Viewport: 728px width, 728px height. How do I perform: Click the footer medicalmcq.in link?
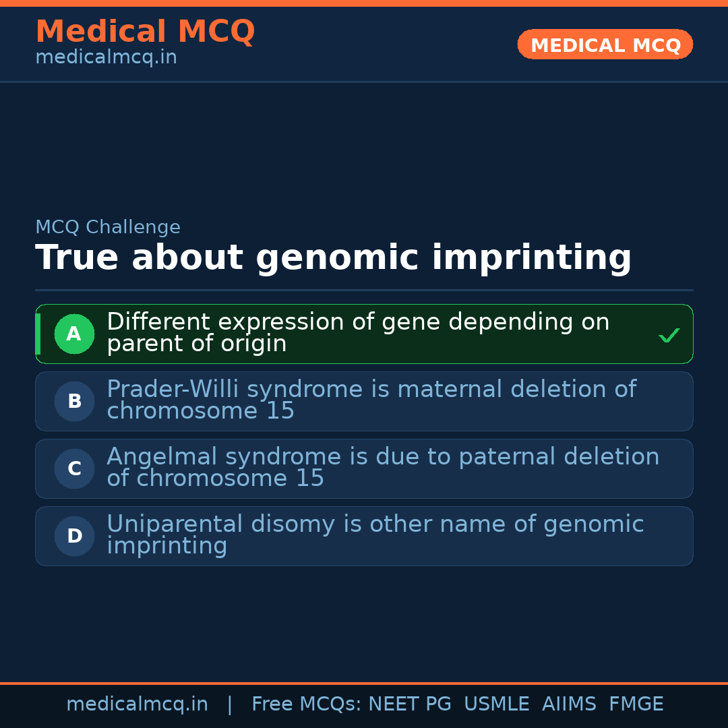point(138,704)
